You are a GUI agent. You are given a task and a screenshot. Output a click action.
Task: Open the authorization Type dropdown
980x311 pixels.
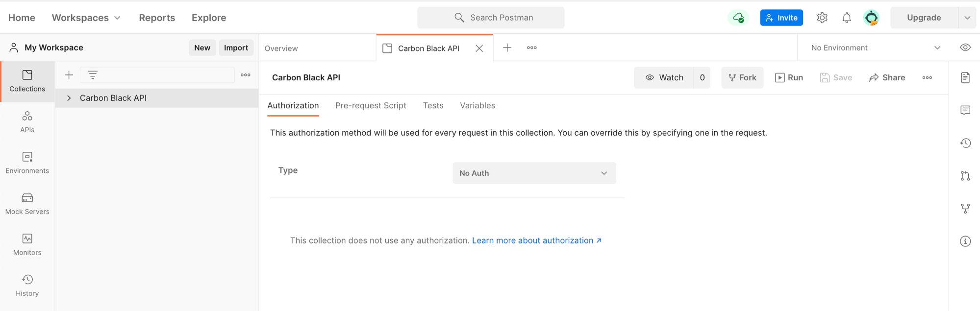pos(534,173)
